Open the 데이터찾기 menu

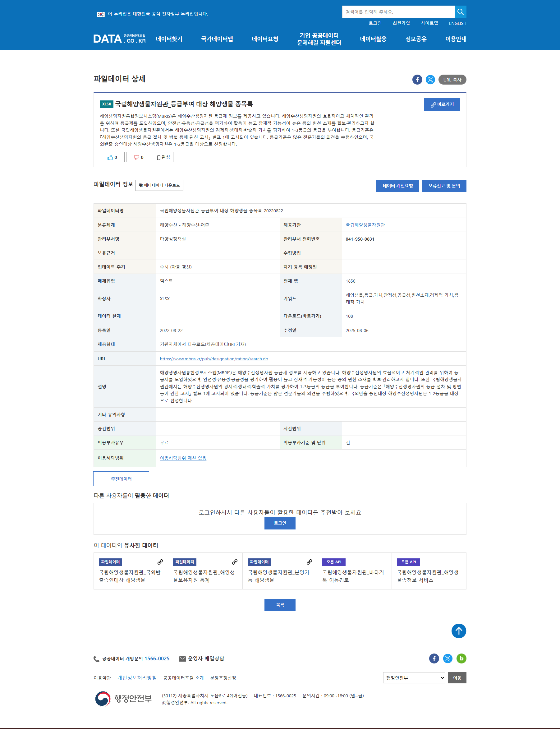(x=169, y=39)
